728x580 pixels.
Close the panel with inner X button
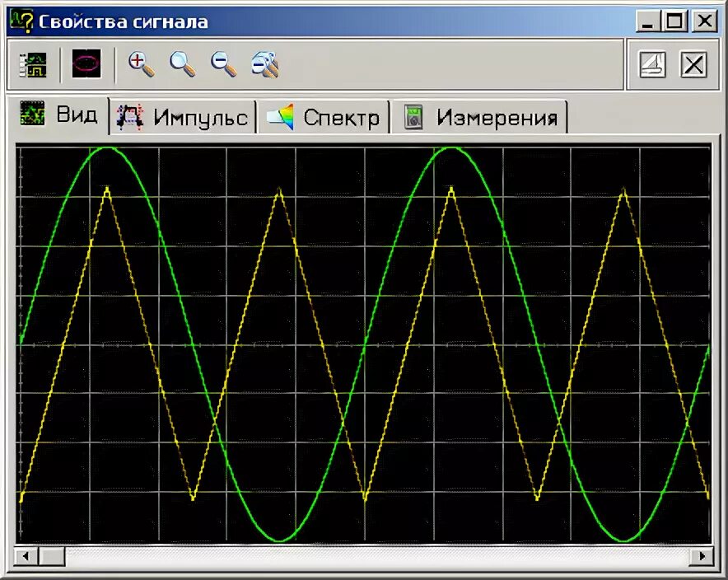pos(693,64)
